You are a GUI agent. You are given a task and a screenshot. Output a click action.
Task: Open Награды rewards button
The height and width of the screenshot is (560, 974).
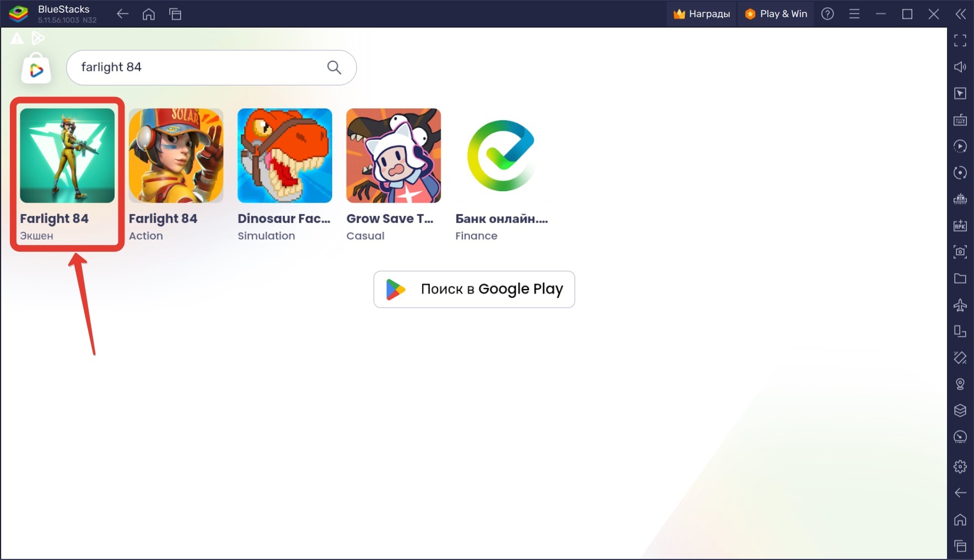[702, 14]
